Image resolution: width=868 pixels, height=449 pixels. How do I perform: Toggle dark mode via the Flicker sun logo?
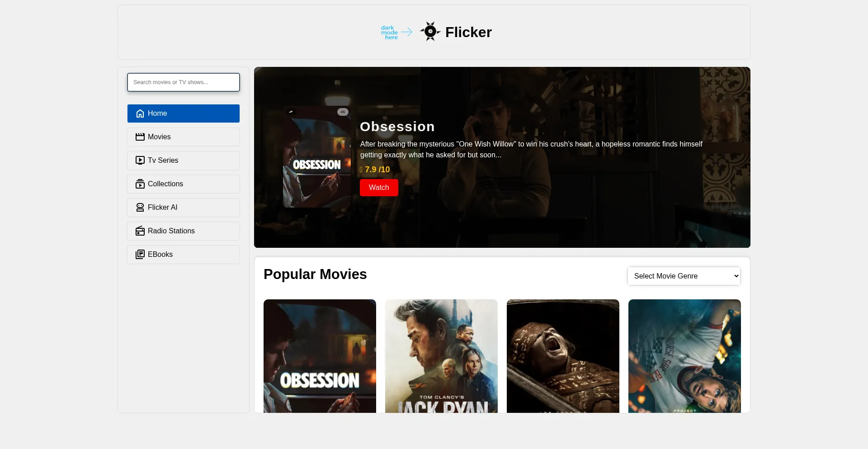point(430,32)
